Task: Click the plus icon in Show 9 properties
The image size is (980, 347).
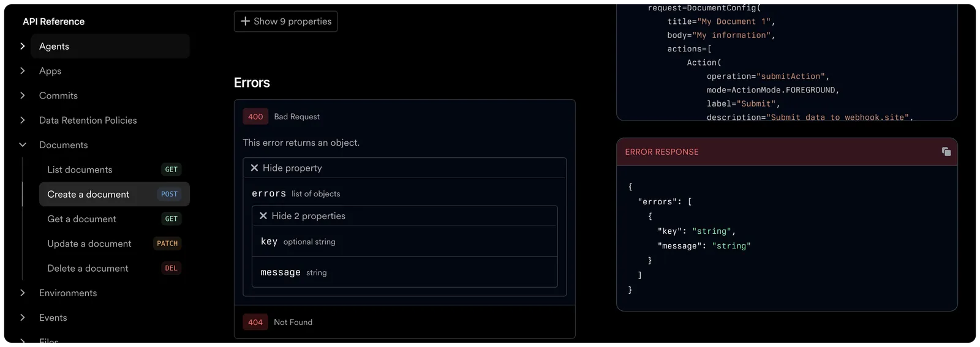Action: click(245, 21)
